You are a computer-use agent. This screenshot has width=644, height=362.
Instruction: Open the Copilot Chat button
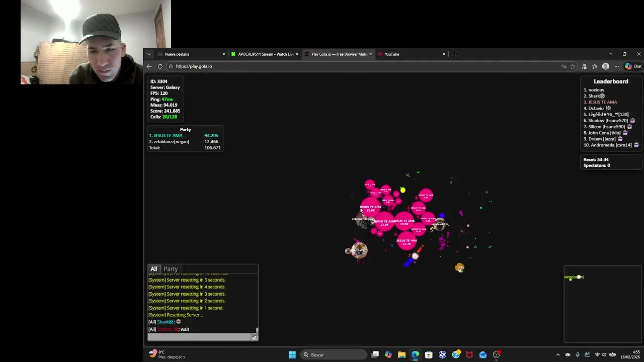633,66
